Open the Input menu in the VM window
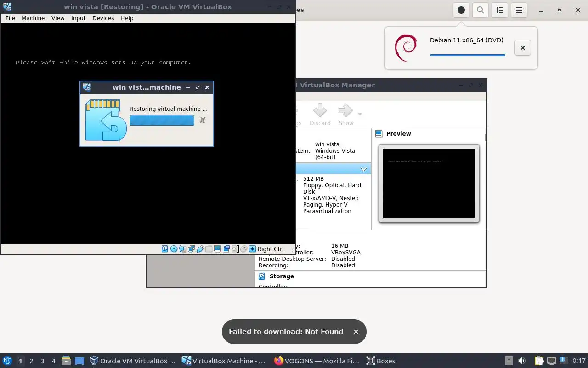 tap(79, 18)
